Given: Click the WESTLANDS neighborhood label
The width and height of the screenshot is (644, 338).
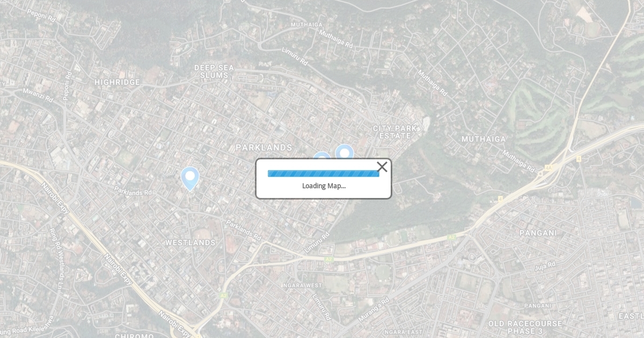Looking at the screenshot, I should (190, 243).
